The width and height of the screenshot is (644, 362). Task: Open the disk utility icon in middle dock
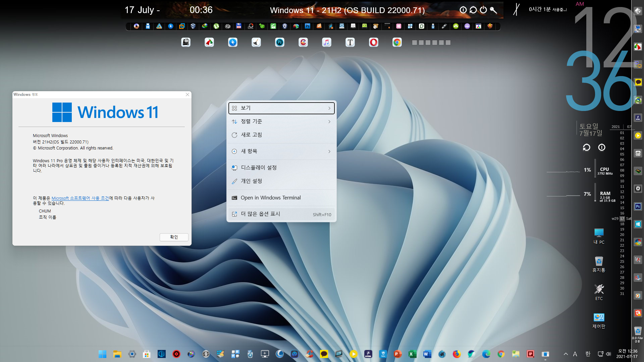[x=186, y=42]
